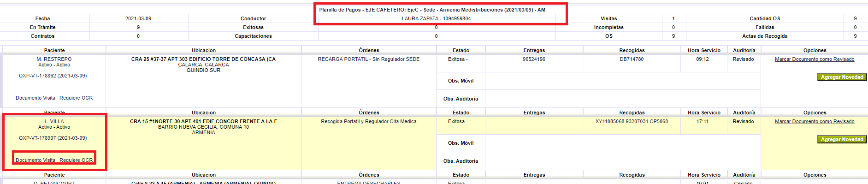Open Documento Visita link for M. RESTREPO
Screen dimensions: 868x184
tap(35, 98)
